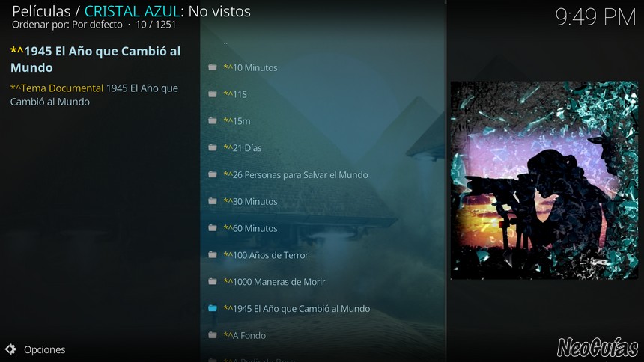Click the Opciones label
The height and width of the screenshot is (362, 644).
[x=45, y=349]
